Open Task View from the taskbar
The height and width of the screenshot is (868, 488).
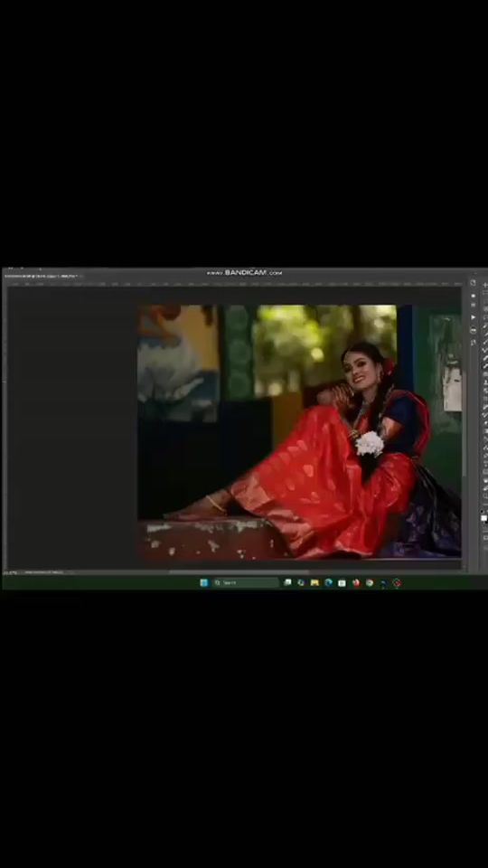coord(287,582)
